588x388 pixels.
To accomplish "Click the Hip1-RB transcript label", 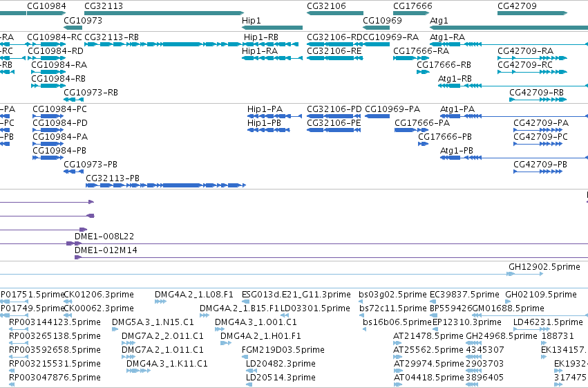I will 261,37.
